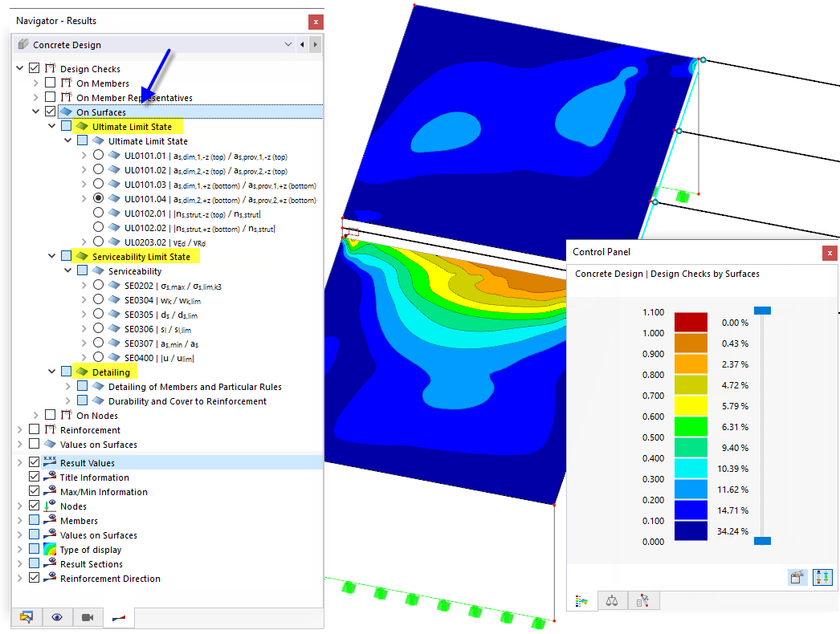Select the Views camera icon tab
The width and height of the screenshot is (840, 634).
[86, 617]
